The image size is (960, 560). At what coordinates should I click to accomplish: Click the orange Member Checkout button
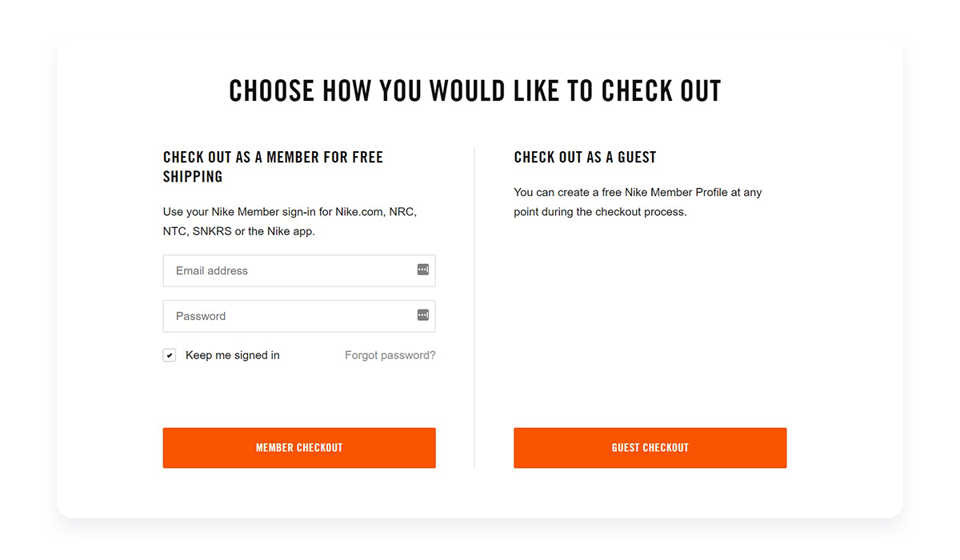point(299,448)
